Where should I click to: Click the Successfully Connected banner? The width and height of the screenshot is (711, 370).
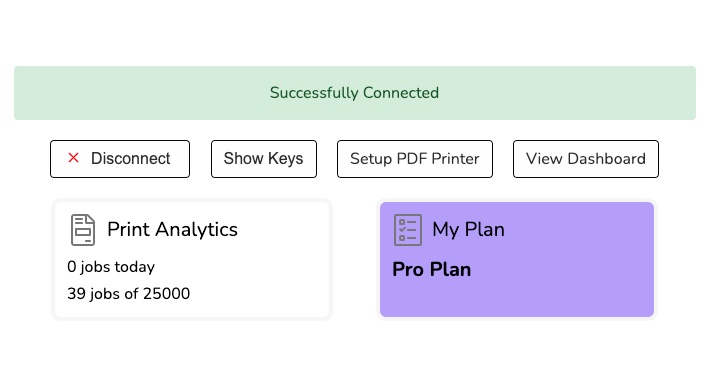355,93
